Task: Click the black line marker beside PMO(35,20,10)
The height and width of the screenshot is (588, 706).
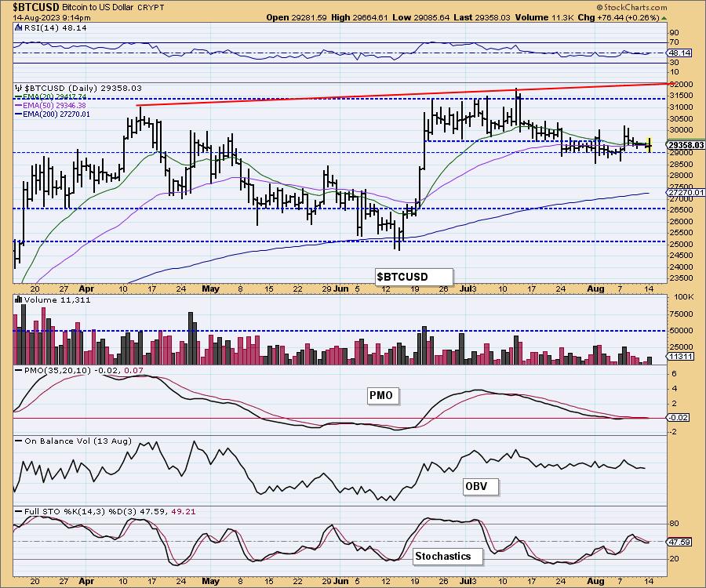Action: click(x=19, y=370)
